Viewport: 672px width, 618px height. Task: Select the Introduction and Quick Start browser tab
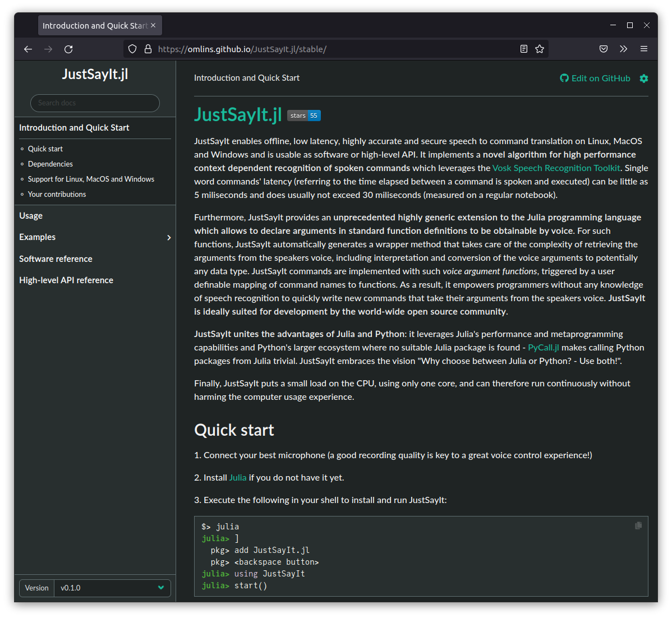(100, 25)
